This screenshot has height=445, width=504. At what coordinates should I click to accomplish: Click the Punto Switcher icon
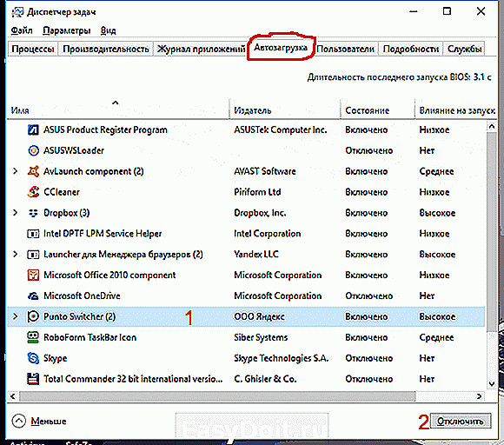[33, 316]
